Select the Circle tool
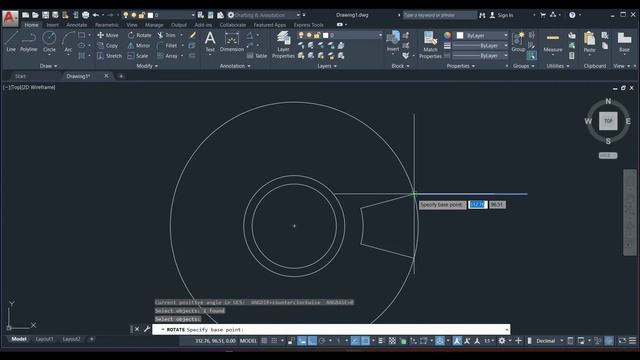Screen dimensions: 640x360 pos(49,42)
